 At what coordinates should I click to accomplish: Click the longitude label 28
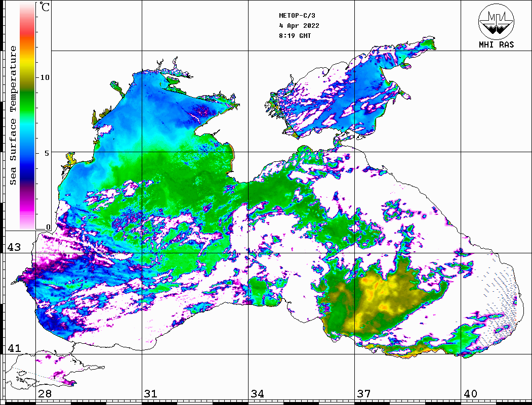[45, 393]
